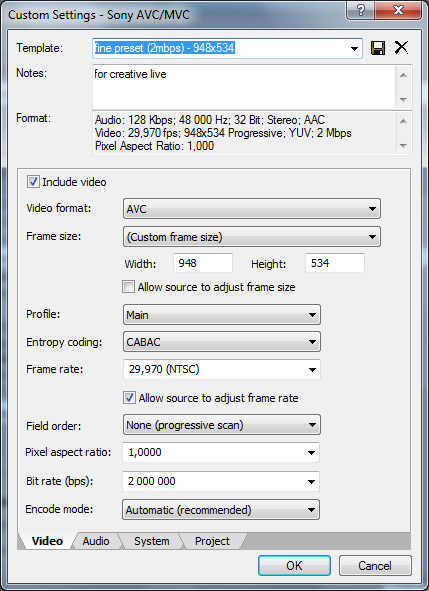This screenshot has width=429, height=591.
Task: Click the 'Custom Settings - Sony AVC/MVC' title
Action: coord(99,15)
